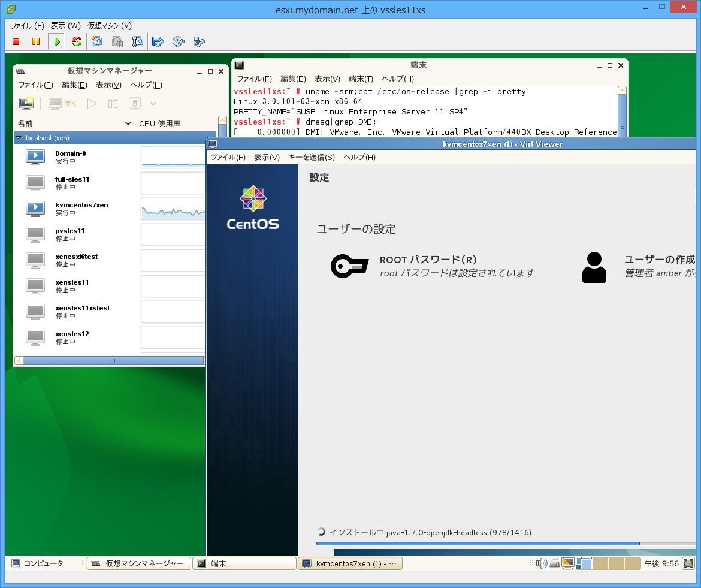Open ファイル(F) menu in Virt Viewer

coord(228,158)
